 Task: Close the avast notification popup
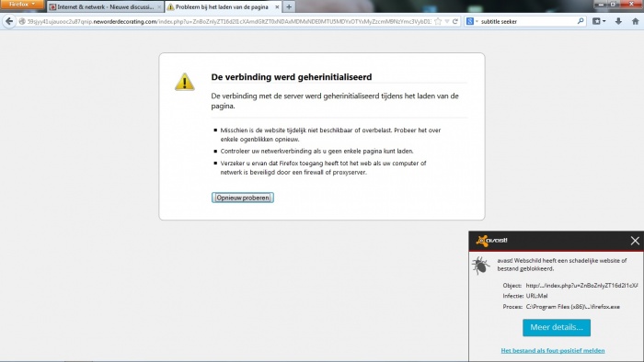tap(635, 241)
